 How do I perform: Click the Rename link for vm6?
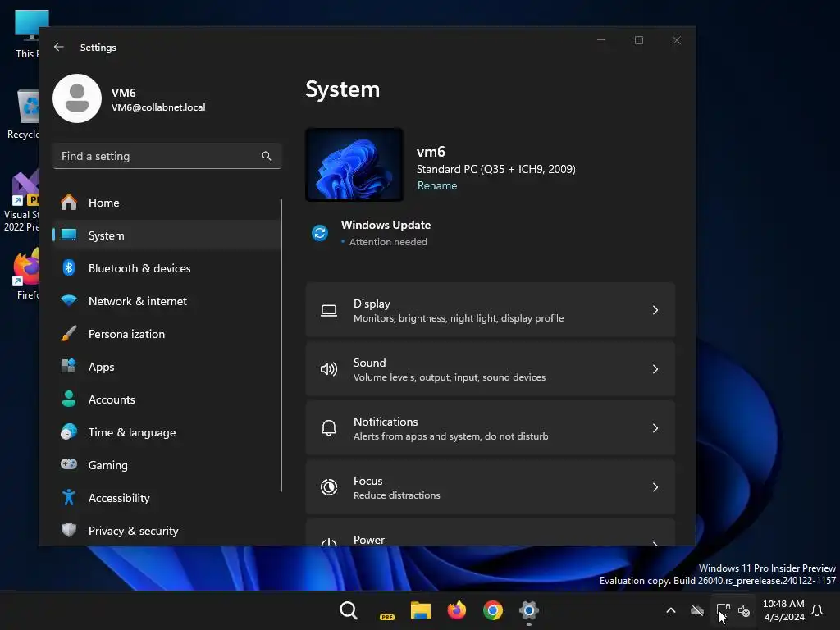click(x=437, y=185)
